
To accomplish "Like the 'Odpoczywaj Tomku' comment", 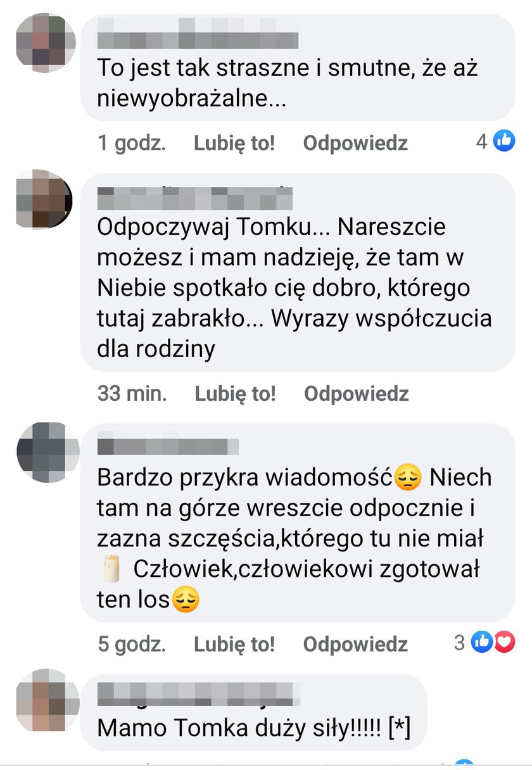I will [235, 393].
